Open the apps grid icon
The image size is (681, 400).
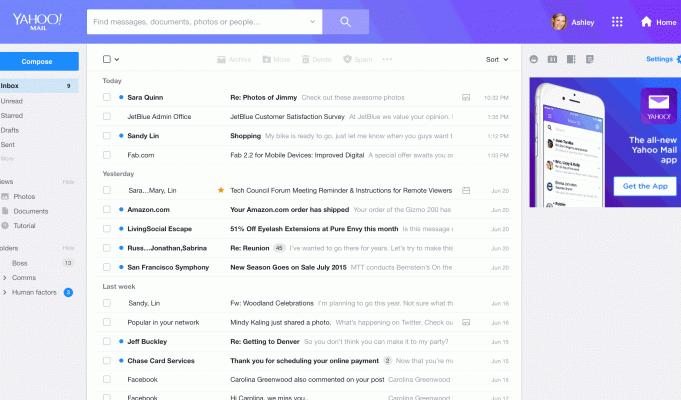617,22
